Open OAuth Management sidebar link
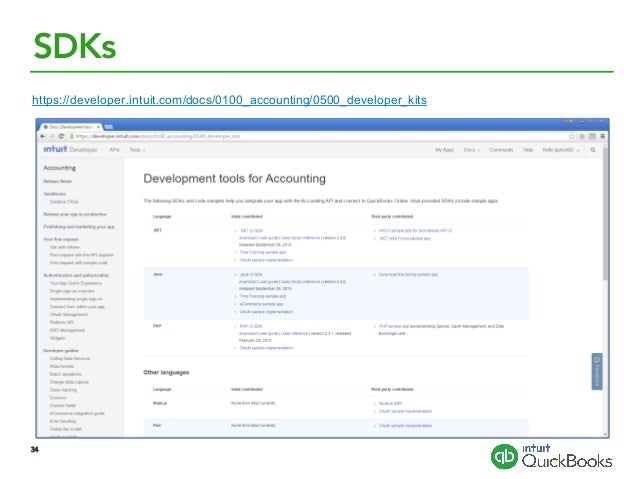The height and width of the screenshot is (479, 638). tap(68, 314)
